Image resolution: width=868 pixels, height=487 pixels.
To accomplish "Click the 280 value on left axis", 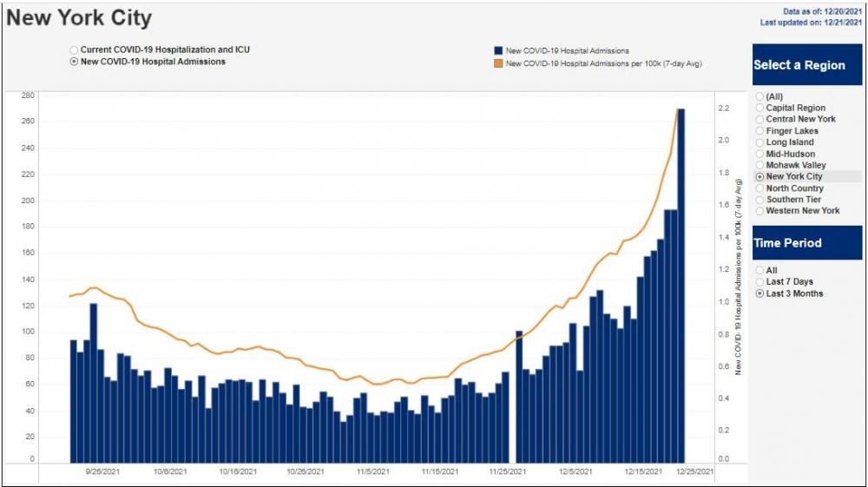I will pos(28,95).
